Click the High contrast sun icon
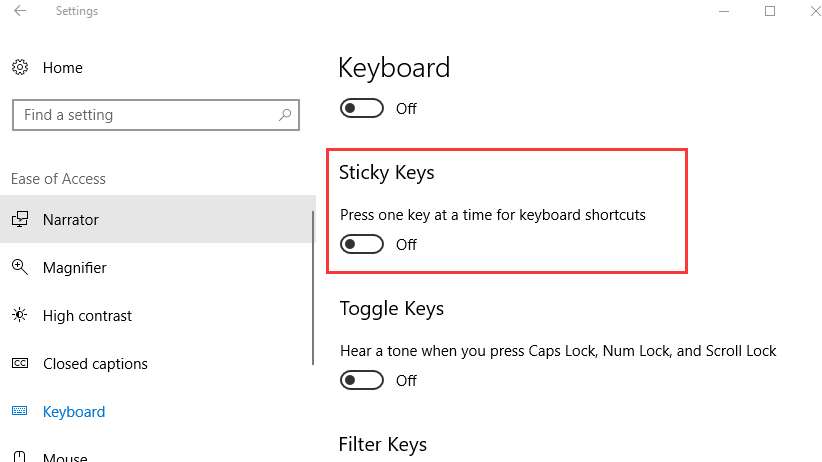This screenshot has height=462, width=822. click(x=20, y=316)
